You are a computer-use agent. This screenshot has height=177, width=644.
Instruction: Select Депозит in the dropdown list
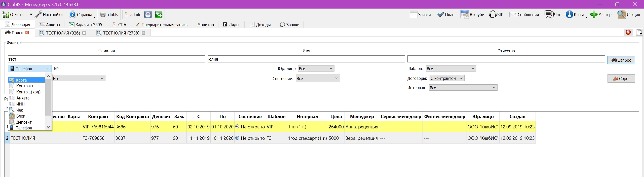click(x=27, y=122)
